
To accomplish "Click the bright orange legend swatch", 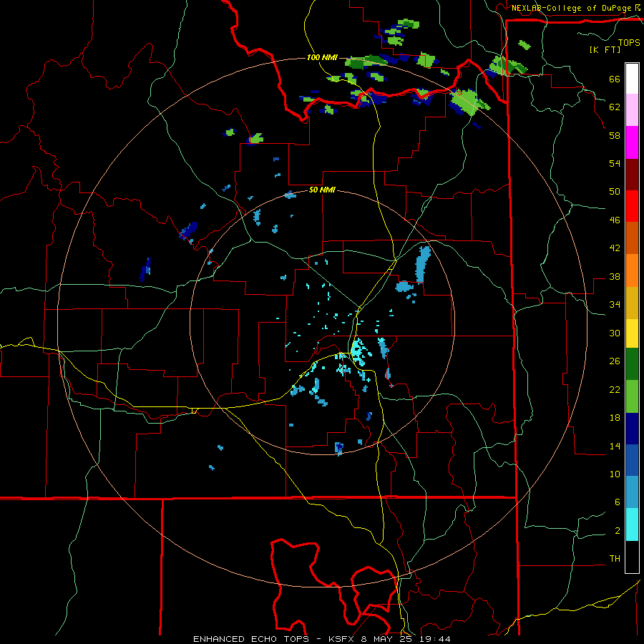I will (x=632, y=270).
